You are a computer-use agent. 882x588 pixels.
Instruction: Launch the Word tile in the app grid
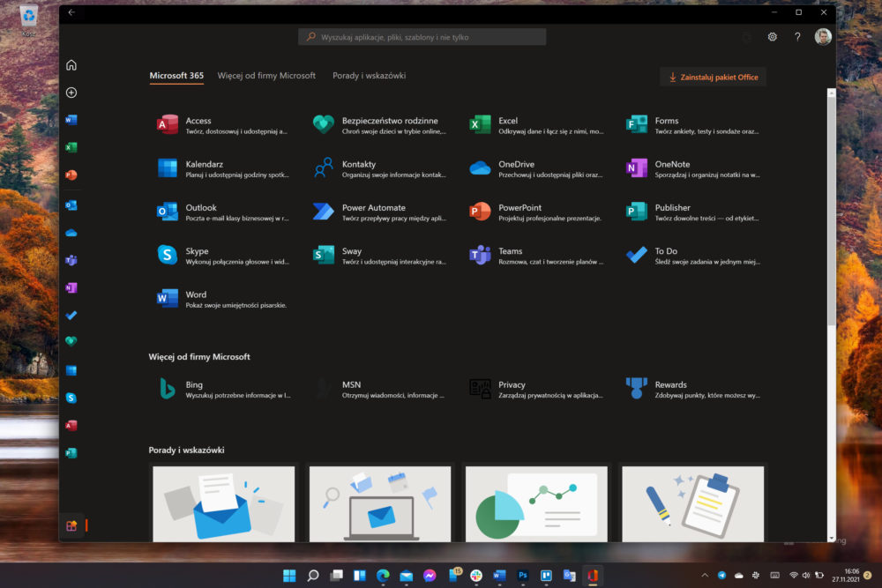(223, 299)
